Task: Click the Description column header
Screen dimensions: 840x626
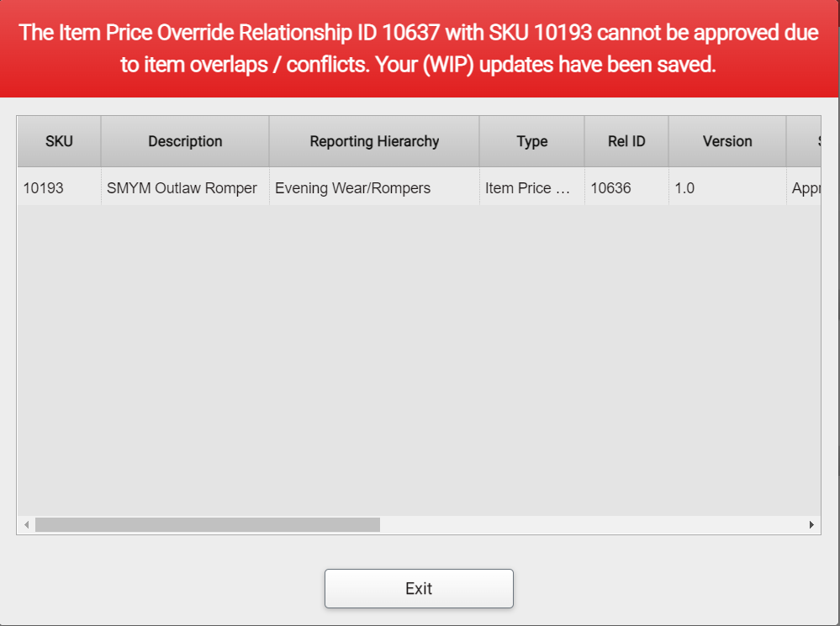Action: (x=185, y=141)
